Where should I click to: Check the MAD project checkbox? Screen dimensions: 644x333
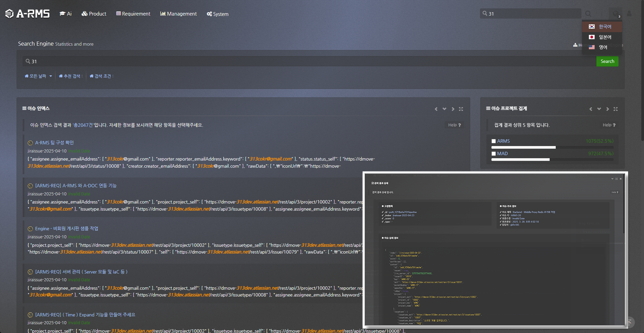493,154
